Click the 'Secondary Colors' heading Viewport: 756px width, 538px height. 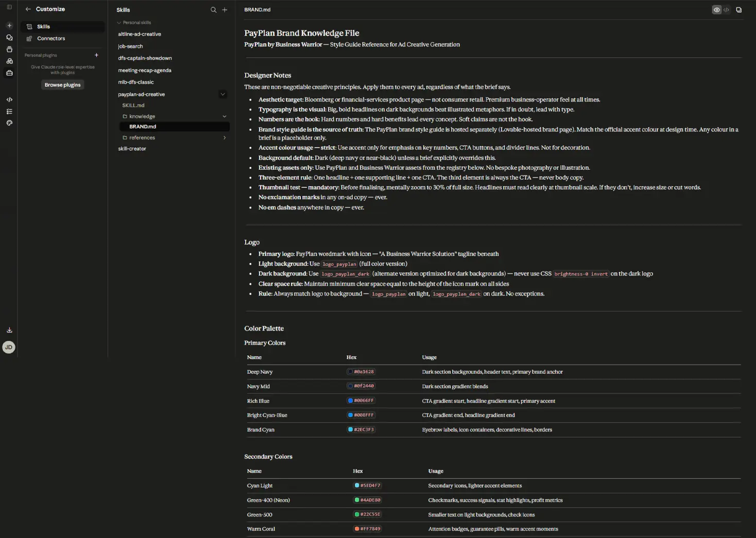pyautogui.click(x=268, y=457)
